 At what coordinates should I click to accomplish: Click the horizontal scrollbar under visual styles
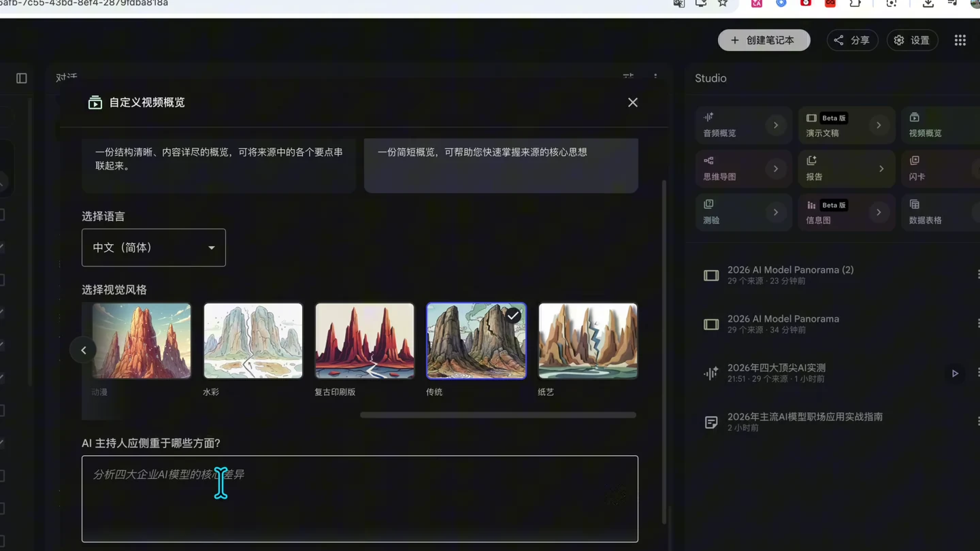click(498, 415)
